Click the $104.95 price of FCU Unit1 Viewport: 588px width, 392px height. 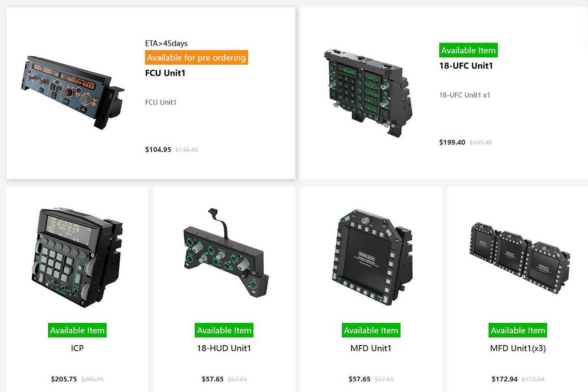158,150
